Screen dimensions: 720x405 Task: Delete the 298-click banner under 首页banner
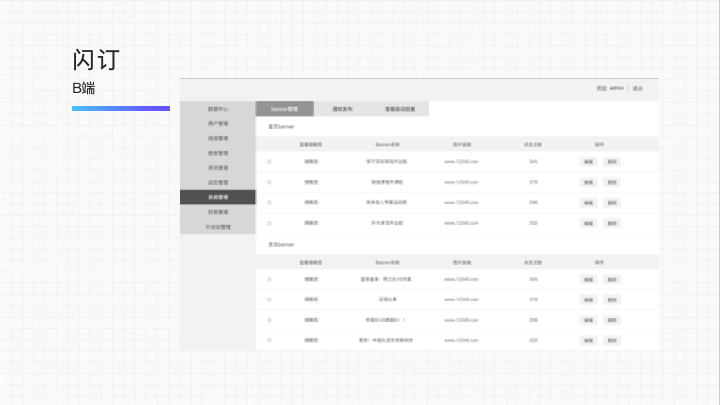(x=612, y=202)
